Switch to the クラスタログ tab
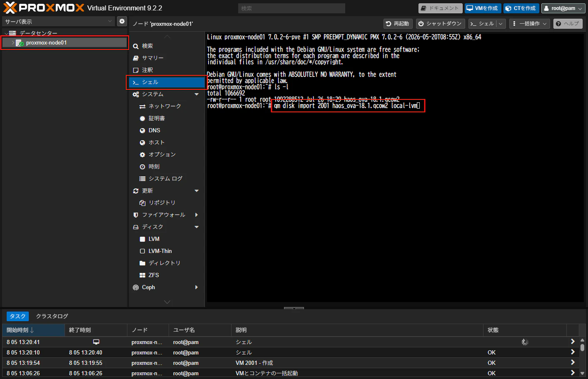The image size is (588, 379). [52, 316]
